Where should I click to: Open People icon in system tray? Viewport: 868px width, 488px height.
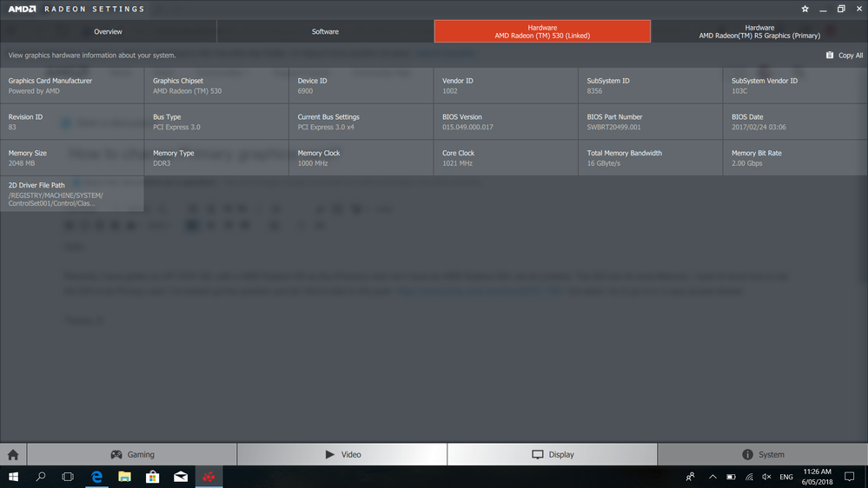[x=690, y=477]
